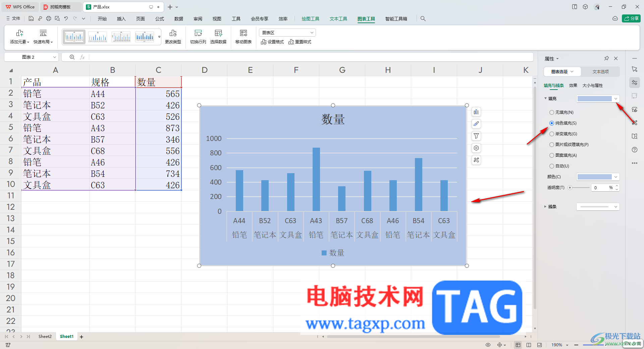The width and height of the screenshot is (644, 349).
Task: Click Set Format (设置格式) button
Action: click(272, 42)
